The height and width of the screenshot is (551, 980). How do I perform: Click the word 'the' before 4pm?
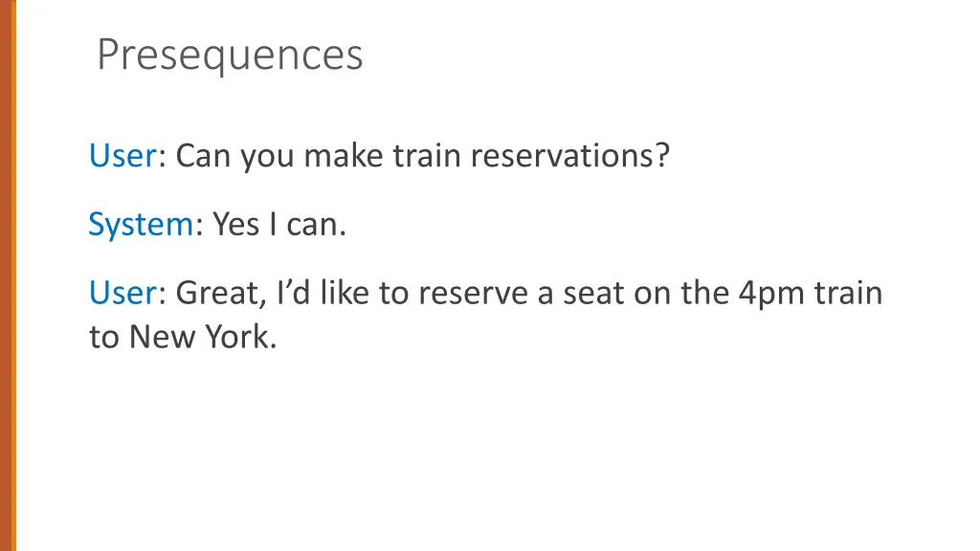tap(705, 293)
